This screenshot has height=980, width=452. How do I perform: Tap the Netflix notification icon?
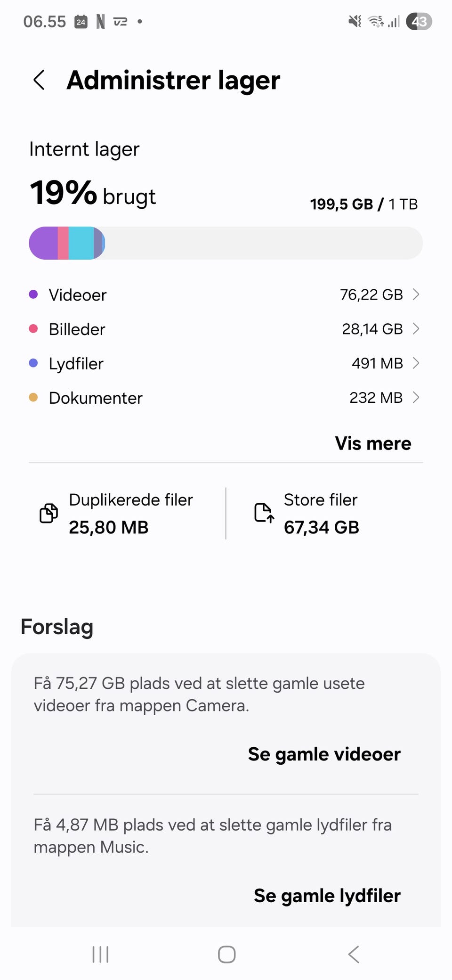100,22
